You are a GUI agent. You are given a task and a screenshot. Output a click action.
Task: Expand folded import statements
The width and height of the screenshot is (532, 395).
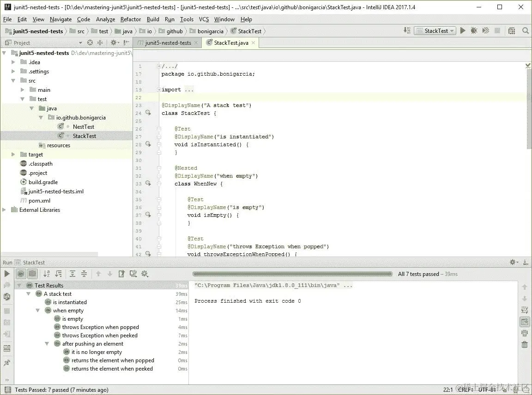pyautogui.click(x=159, y=90)
